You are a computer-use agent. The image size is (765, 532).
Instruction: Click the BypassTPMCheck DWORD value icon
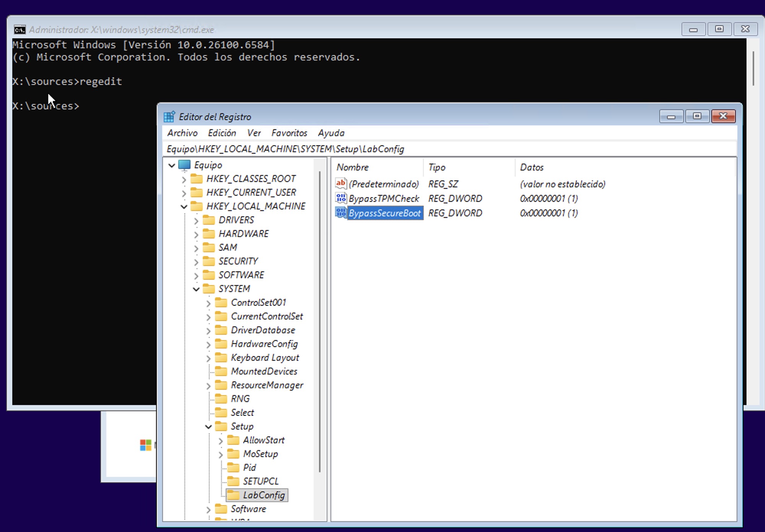[340, 198]
